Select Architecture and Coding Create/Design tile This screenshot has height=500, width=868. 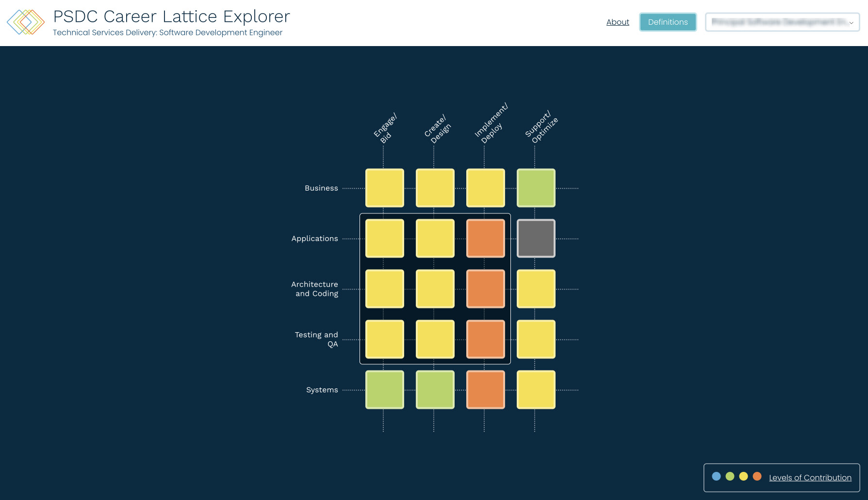435,289
